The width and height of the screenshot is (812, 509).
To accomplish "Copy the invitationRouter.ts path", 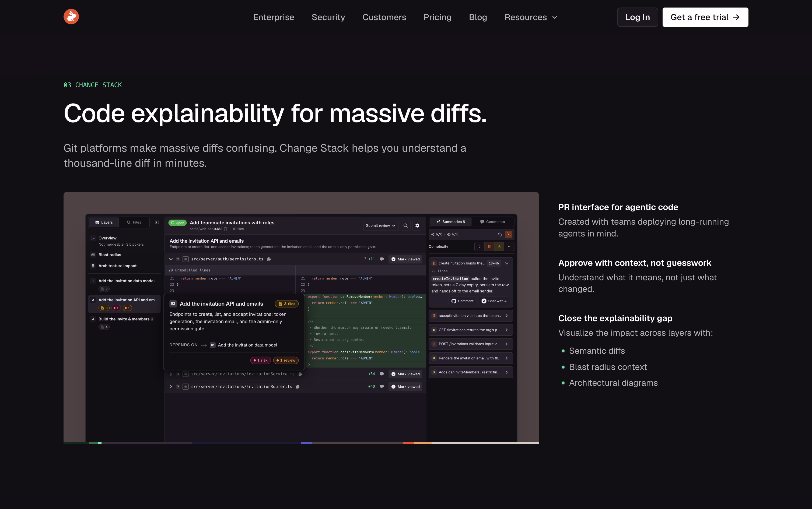I will (298, 387).
